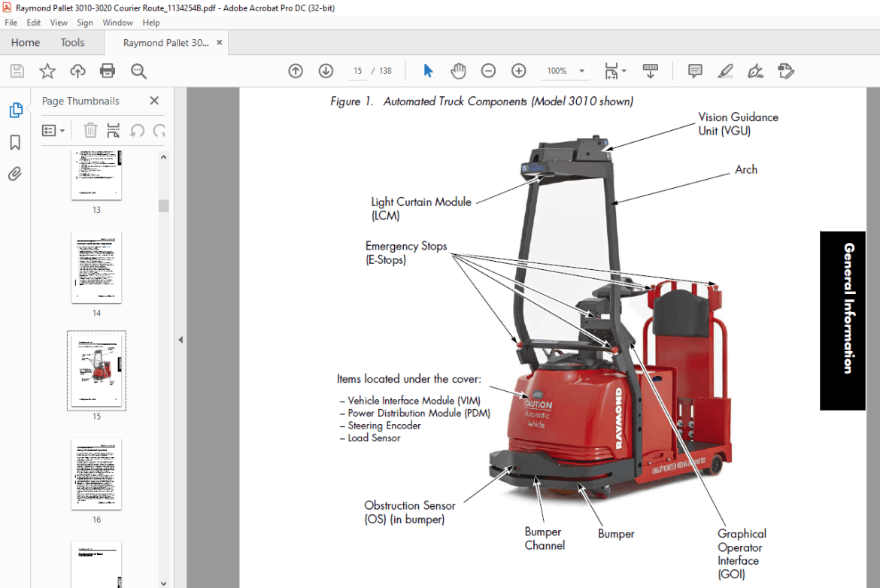Open the sign document tool
Screen dimensions: 880x588
(x=755, y=71)
